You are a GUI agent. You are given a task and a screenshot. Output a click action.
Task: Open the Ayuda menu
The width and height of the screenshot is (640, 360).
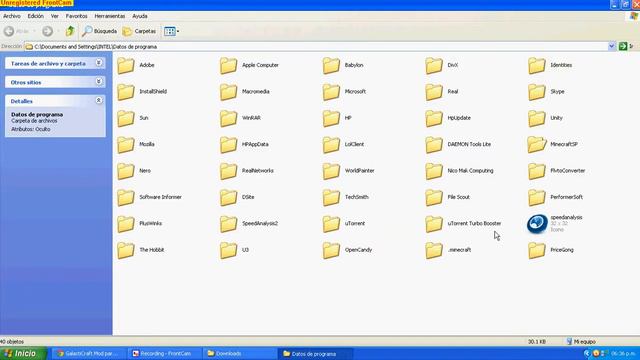pyautogui.click(x=140, y=16)
